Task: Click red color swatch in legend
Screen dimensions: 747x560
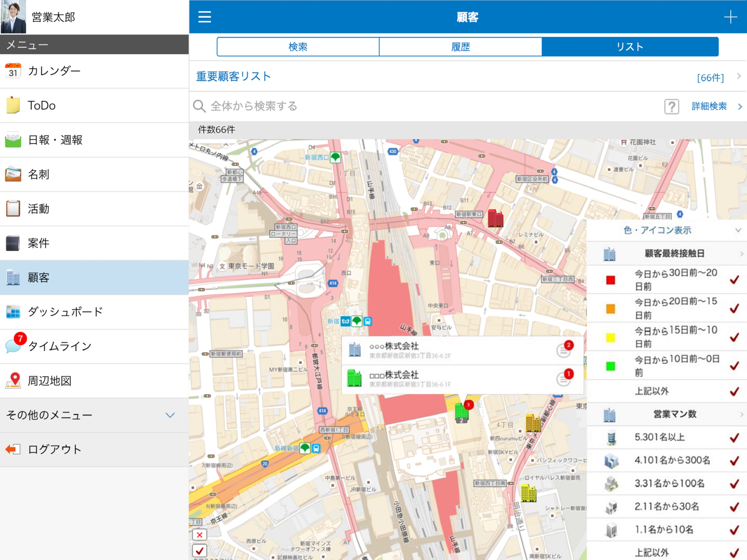Action: 610,280
